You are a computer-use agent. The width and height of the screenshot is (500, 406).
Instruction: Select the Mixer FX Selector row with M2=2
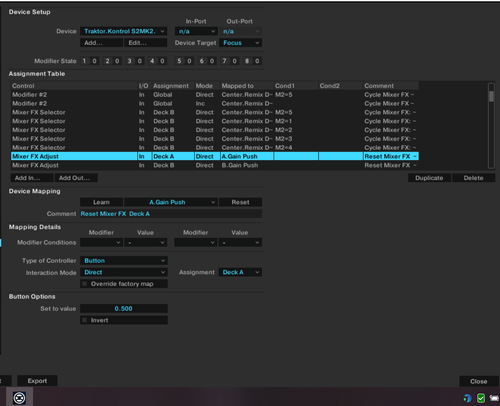(215, 130)
